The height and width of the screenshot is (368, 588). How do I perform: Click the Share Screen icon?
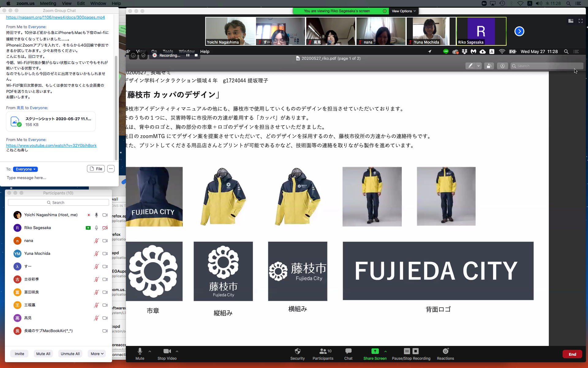click(375, 351)
